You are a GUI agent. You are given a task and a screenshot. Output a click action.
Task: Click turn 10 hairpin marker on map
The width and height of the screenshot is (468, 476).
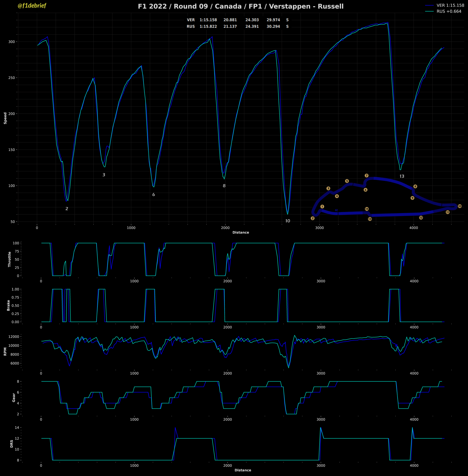[x=460, y=206]
